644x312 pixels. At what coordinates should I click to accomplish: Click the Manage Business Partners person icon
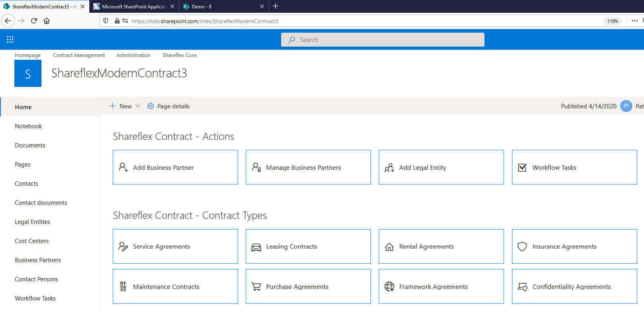pos(256,167)
